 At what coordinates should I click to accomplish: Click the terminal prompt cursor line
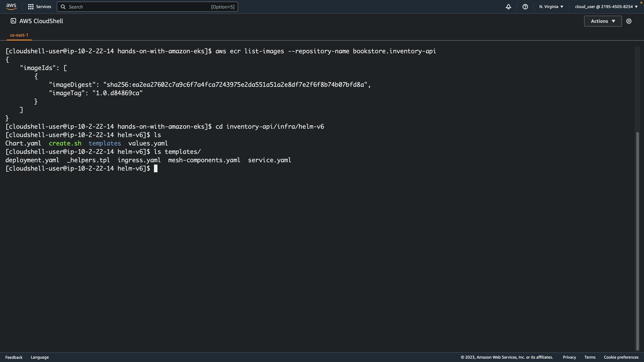156,169
